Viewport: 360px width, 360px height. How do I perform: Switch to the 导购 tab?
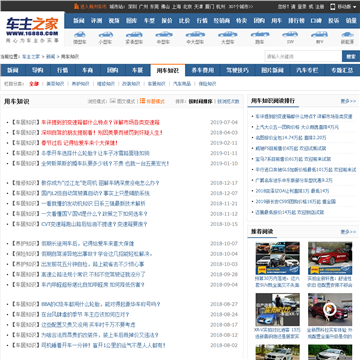coord(37,70)
